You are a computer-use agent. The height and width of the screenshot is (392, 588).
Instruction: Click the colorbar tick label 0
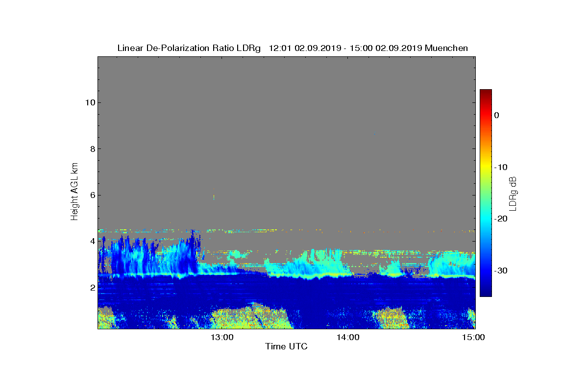(496, 115)
